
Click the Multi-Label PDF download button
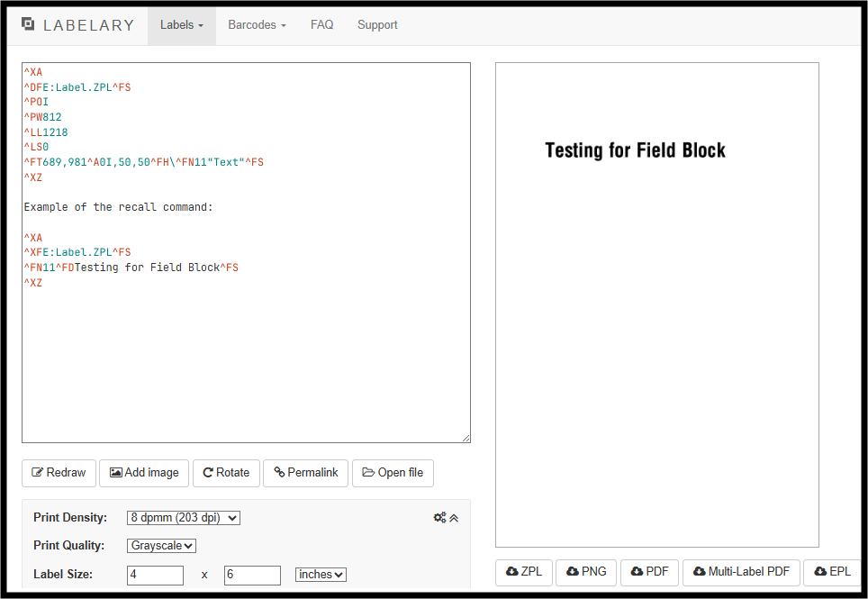point(741,572)
